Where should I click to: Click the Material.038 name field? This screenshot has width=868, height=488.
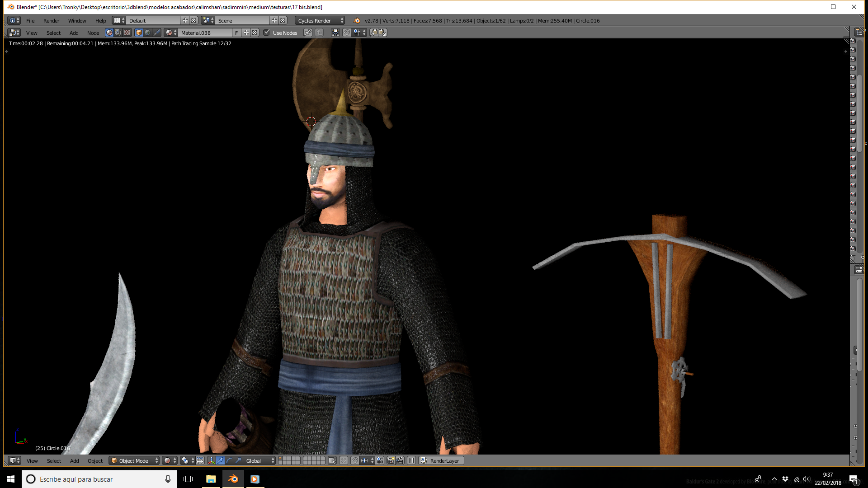[x=206, y=33]
